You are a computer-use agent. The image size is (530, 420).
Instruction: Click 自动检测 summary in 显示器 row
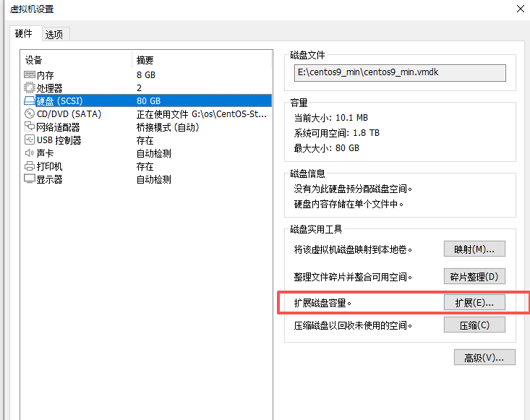click(x=154, y=179)
